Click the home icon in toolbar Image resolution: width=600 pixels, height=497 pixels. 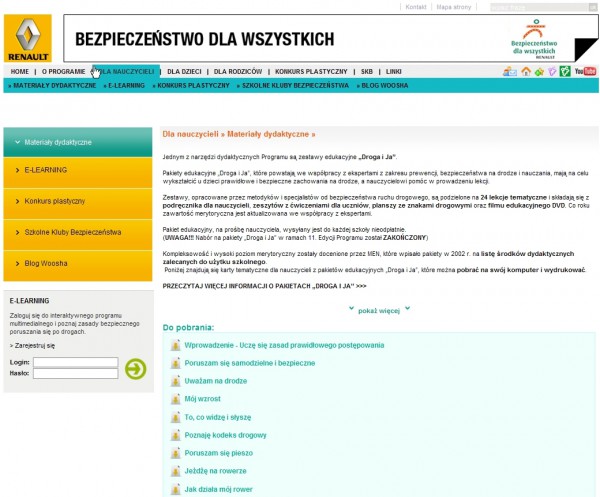coord(526,72)
